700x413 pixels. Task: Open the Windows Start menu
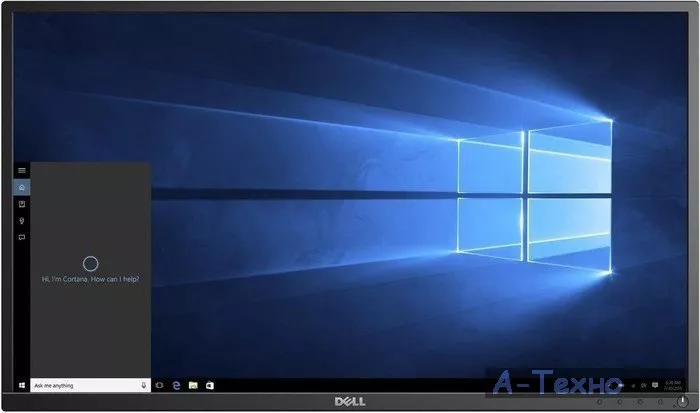(x=21, y=384)
